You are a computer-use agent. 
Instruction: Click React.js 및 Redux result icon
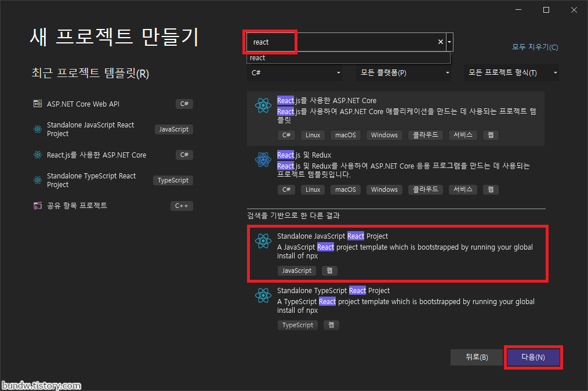(263, 159)
